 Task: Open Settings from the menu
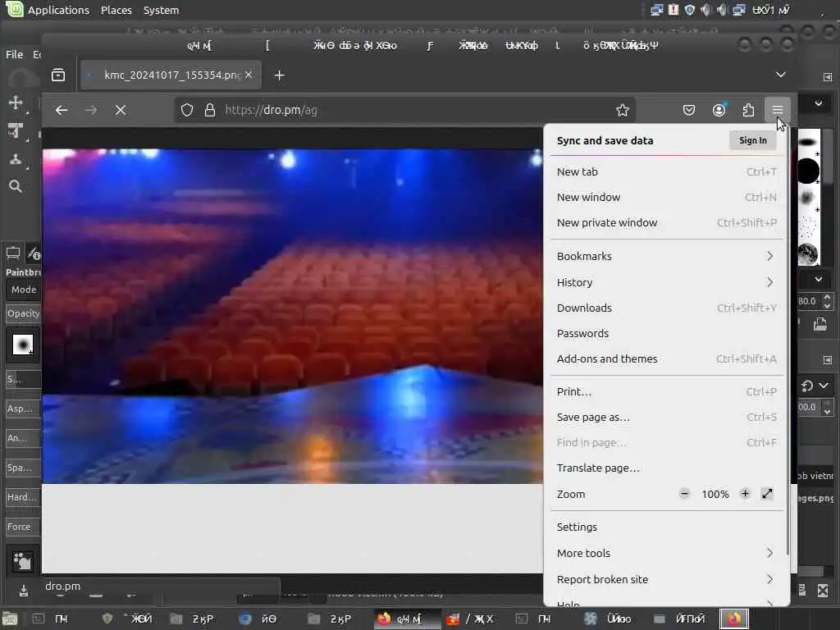tap(577, 527)
